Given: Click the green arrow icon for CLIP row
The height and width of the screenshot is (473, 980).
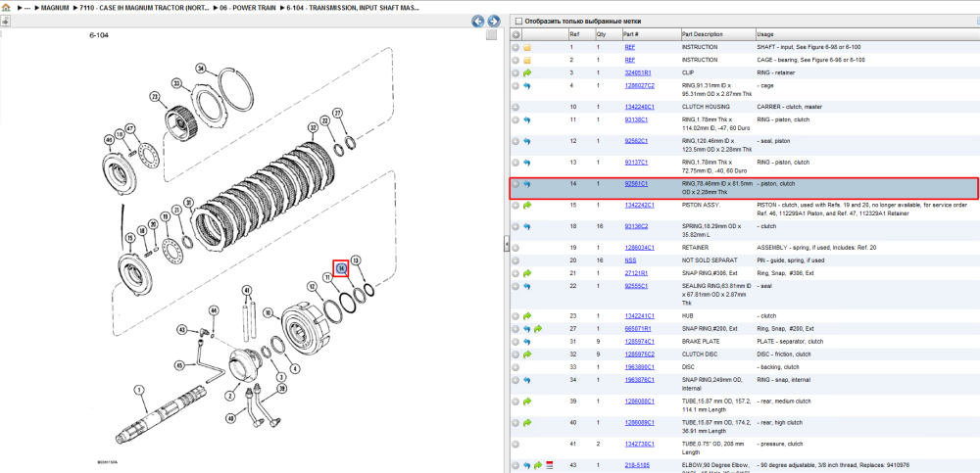Looking at the screenshot, I should click(x=527, y=73).
